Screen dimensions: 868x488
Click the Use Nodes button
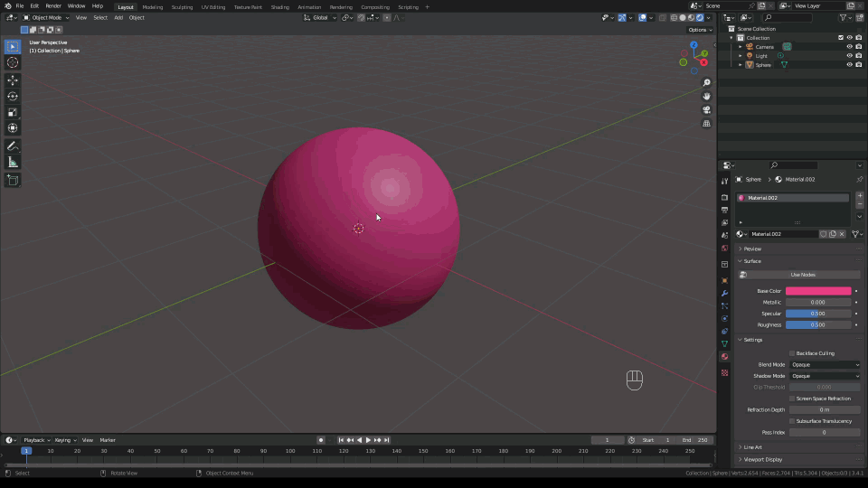(x=803, y=275)
